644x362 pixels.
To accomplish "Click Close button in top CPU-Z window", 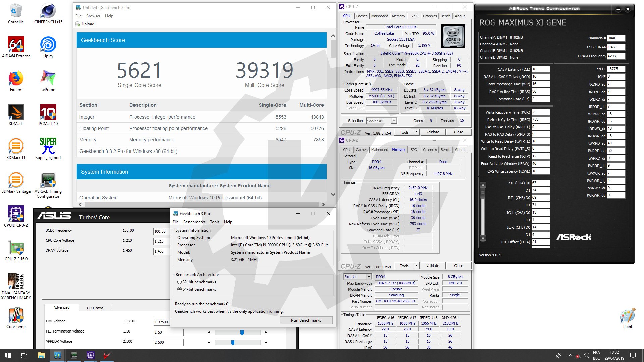I will pyautogui.click(x=459, y=132).
